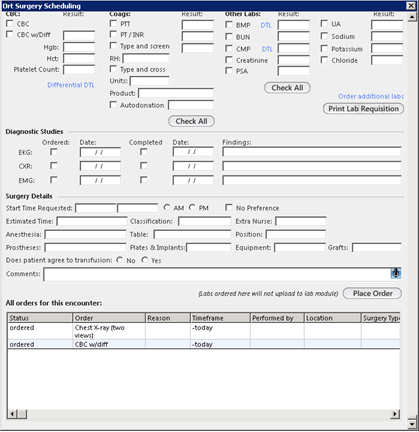Click Print Lab Requisition button

coord(363,109)
